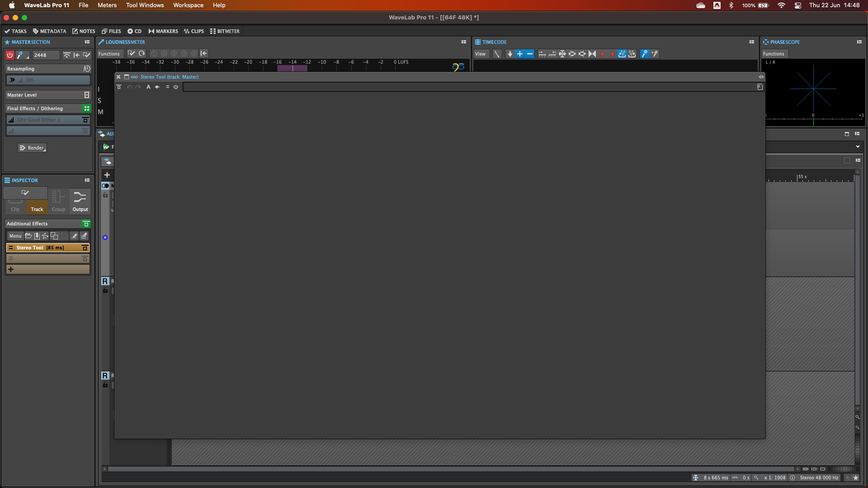
Task: Toggle Final Effects / Dithering green grid button
Action: pyautogui.click(x=86, y=108)
